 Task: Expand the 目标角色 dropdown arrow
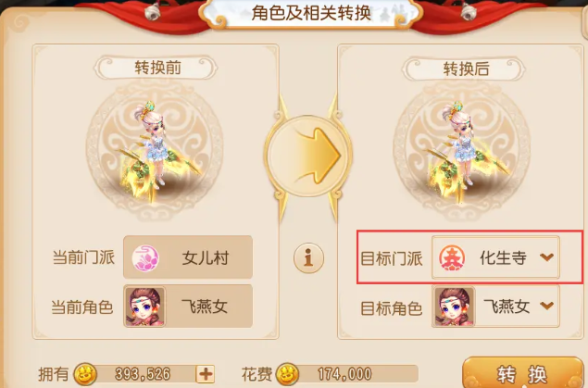(546, 306)
